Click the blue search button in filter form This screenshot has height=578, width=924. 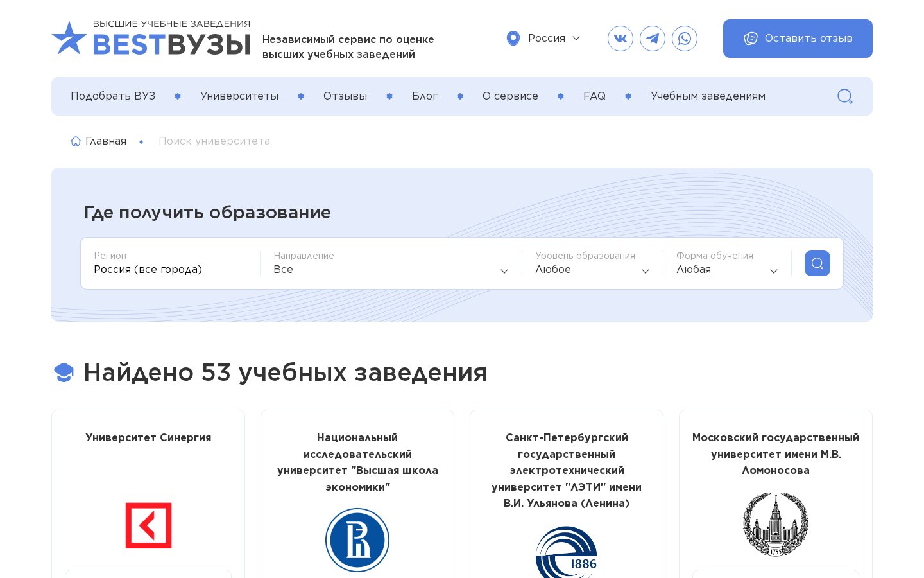point(817,263)
